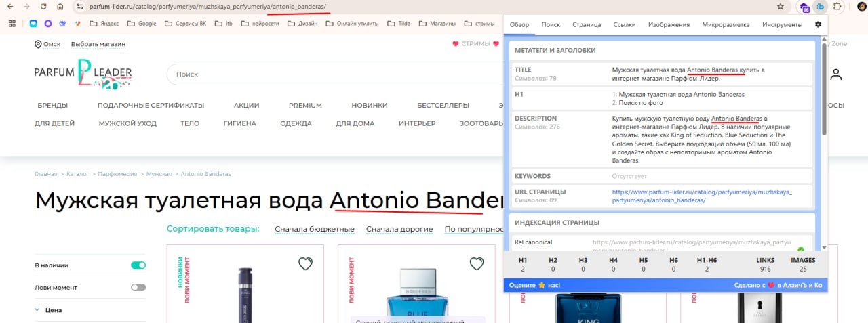Toggle the Лови момент switch
Viewport: 868px width, 323px height.
click(138, 287)
